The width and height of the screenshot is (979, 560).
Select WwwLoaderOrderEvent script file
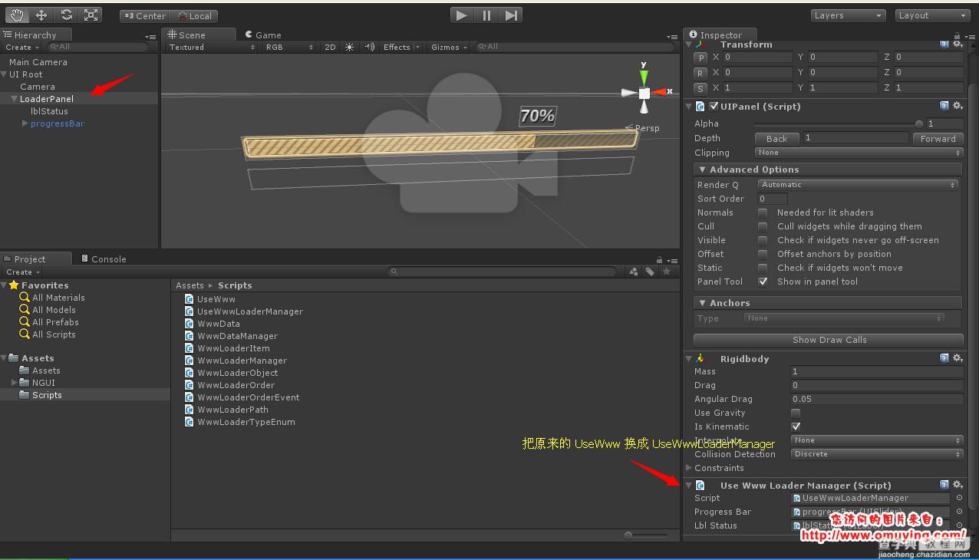pos(248,397)
